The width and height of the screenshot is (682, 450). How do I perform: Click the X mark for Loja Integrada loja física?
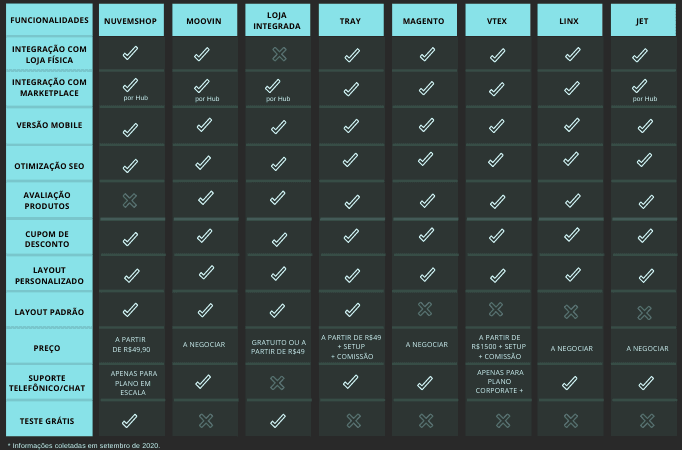click(279, 54)
